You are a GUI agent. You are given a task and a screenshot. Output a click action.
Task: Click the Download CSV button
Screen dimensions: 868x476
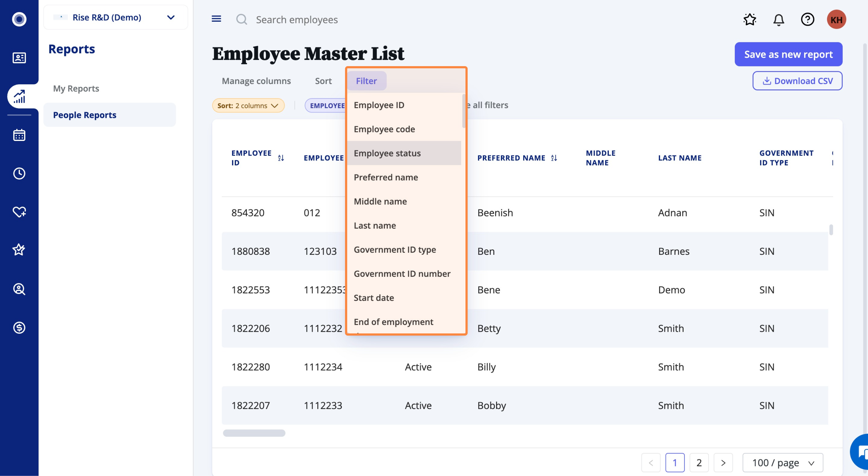click(x=797, y=81)
